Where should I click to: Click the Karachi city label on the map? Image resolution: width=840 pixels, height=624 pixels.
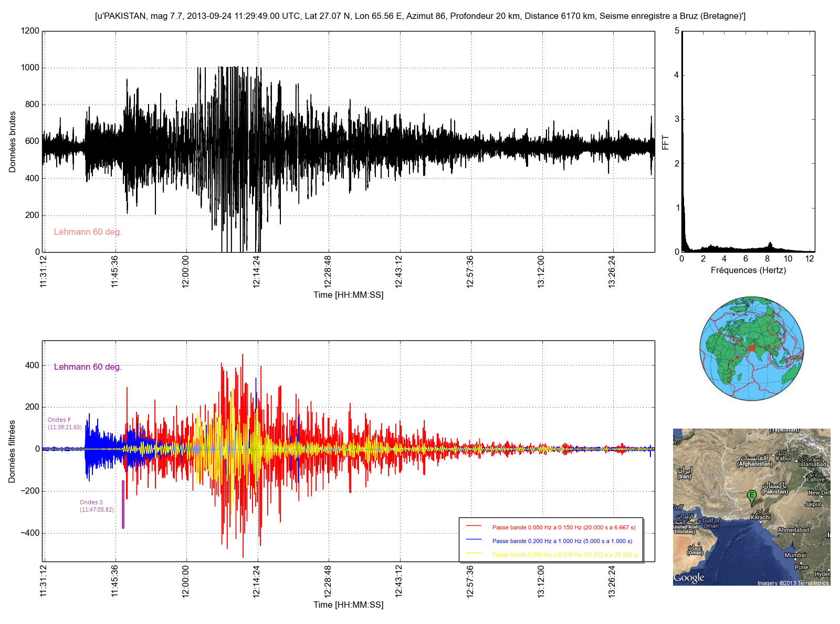point(760,517)
